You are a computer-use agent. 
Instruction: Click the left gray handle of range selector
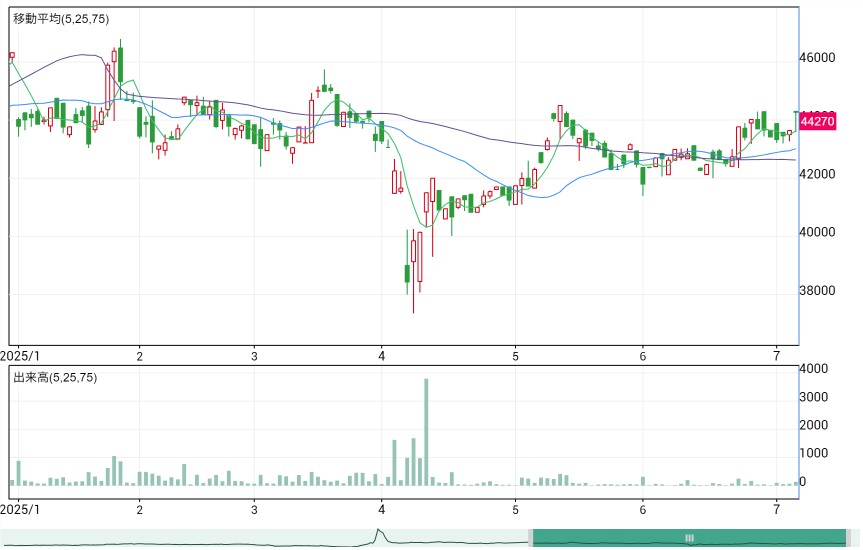(x=531, y=538)
